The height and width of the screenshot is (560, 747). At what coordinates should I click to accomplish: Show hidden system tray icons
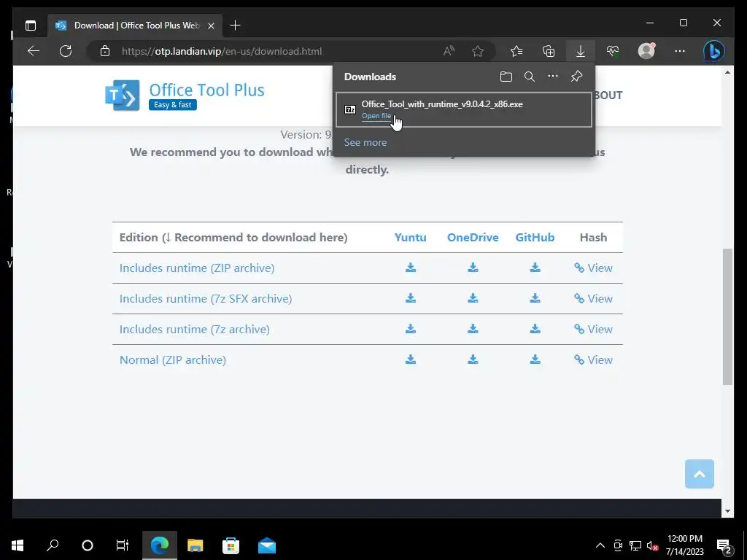pos(600,545)
